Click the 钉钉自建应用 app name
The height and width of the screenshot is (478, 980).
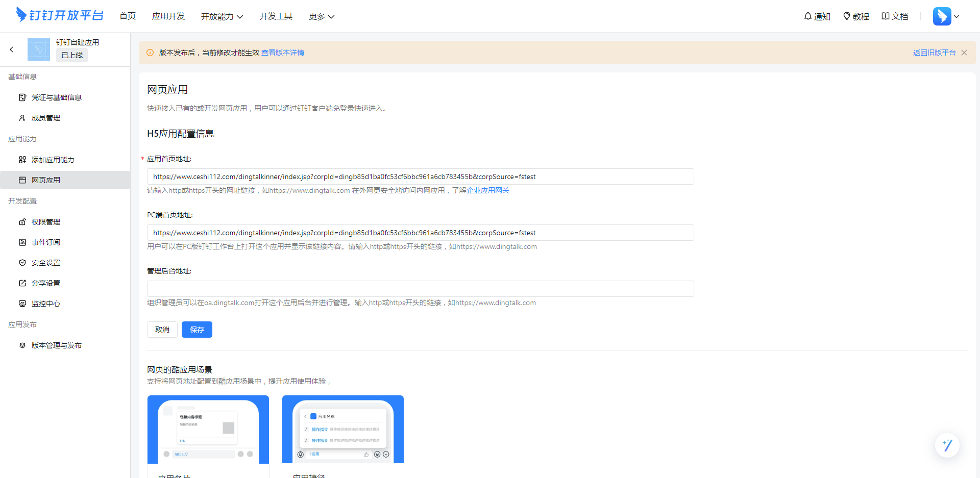78,42
